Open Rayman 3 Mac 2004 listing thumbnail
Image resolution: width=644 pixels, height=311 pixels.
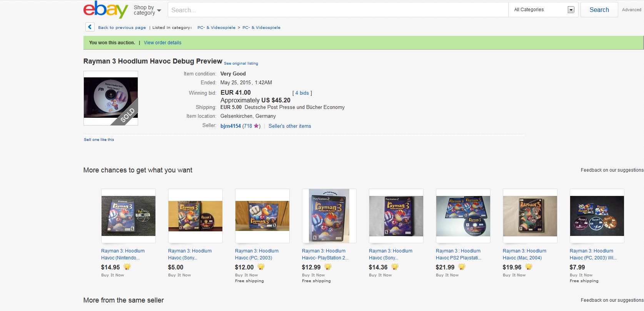tap(530, 216)
